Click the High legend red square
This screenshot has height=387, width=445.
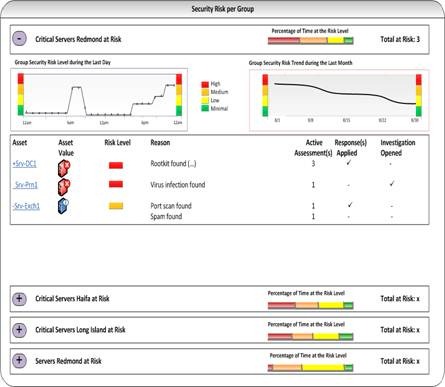click(205, 84)
